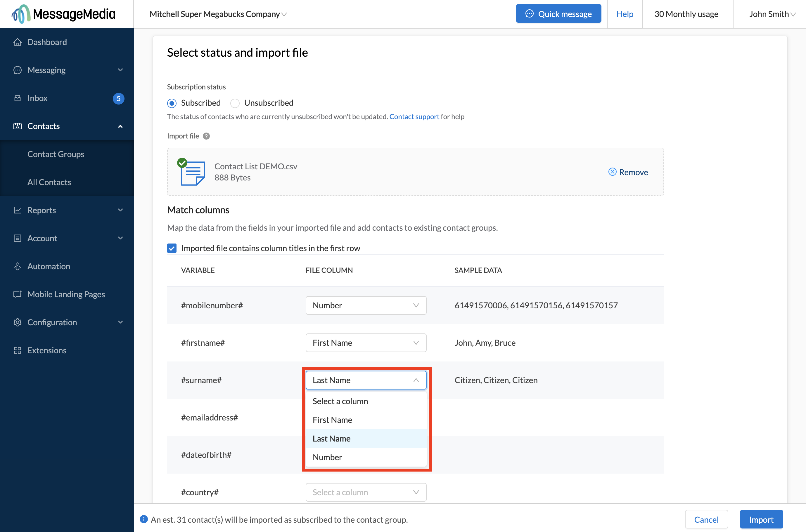Keep Subscribed status selected
806x532 pixels.
click(x=172, y=103)
